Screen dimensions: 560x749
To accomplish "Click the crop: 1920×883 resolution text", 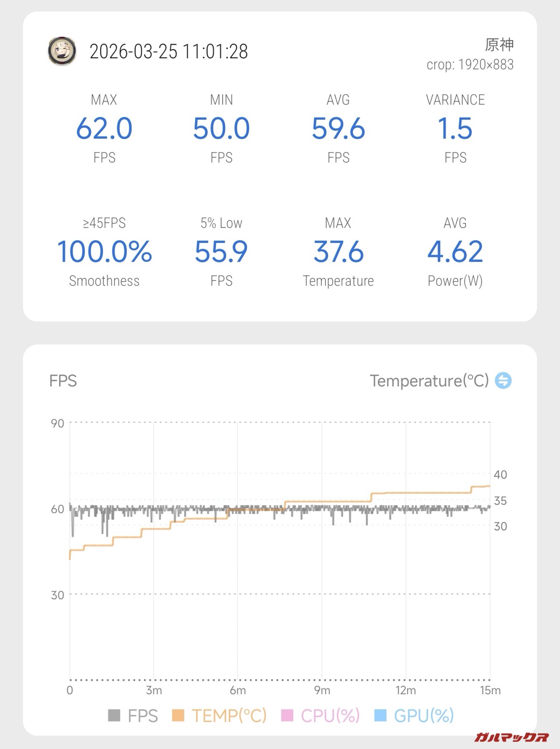I will (x=470, y=65).
